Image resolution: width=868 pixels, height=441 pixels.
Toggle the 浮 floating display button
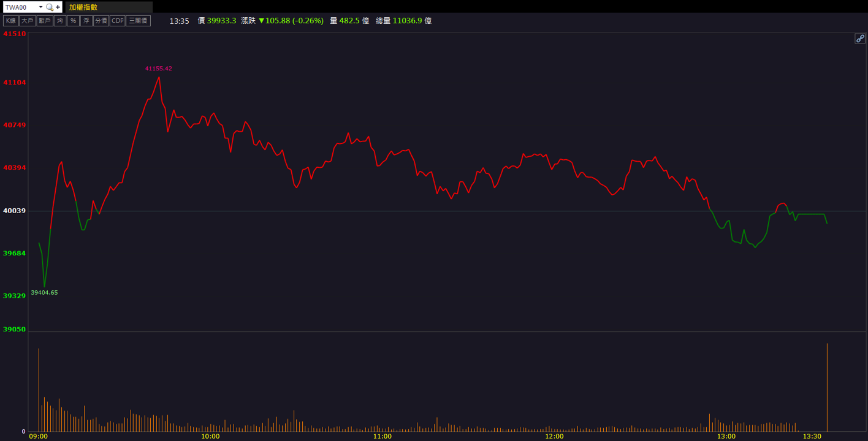point(86,21)
